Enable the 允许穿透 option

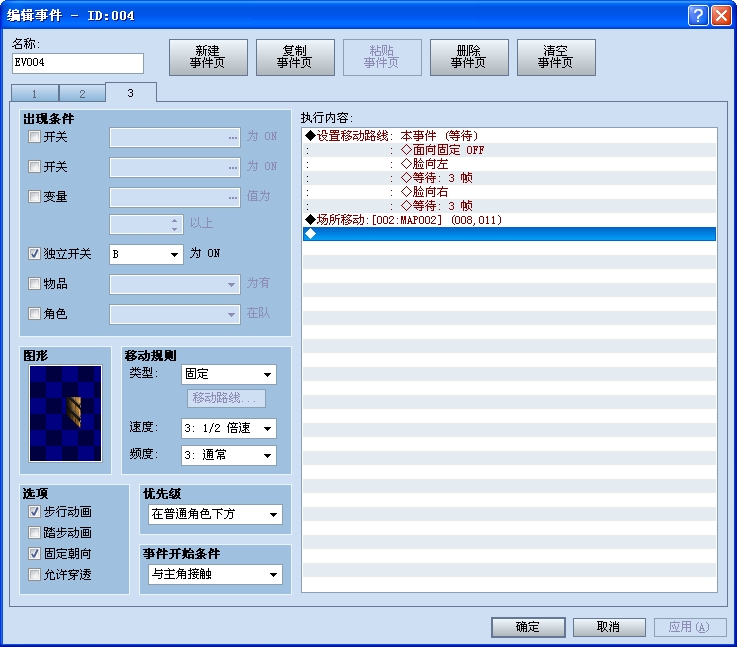(35, 575)
